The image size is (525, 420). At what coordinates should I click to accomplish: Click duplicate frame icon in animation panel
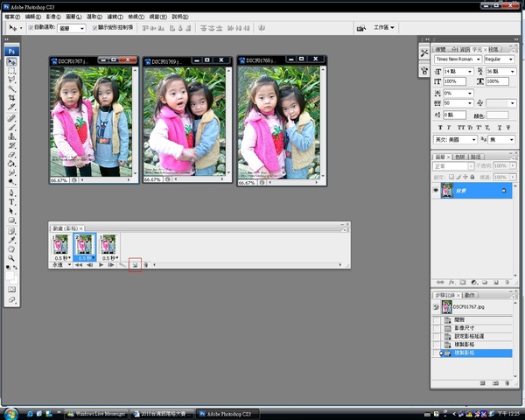pos(135,265)
